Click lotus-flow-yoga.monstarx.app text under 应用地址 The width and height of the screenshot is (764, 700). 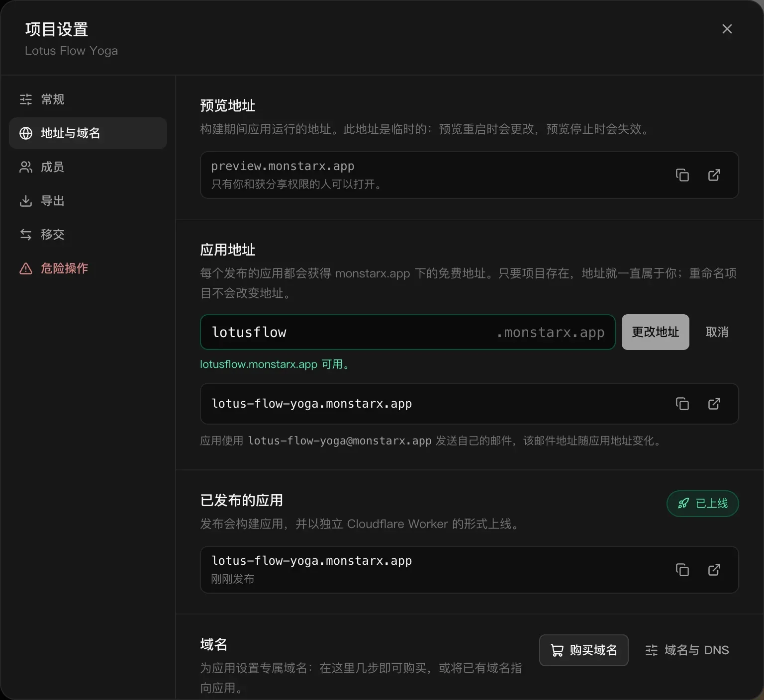(312, 404)
